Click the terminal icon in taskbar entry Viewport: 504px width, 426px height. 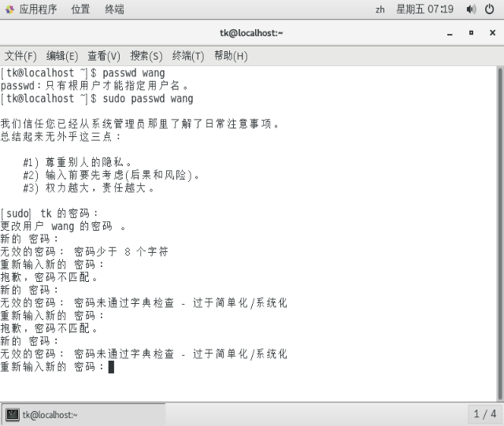pos(13,415)
